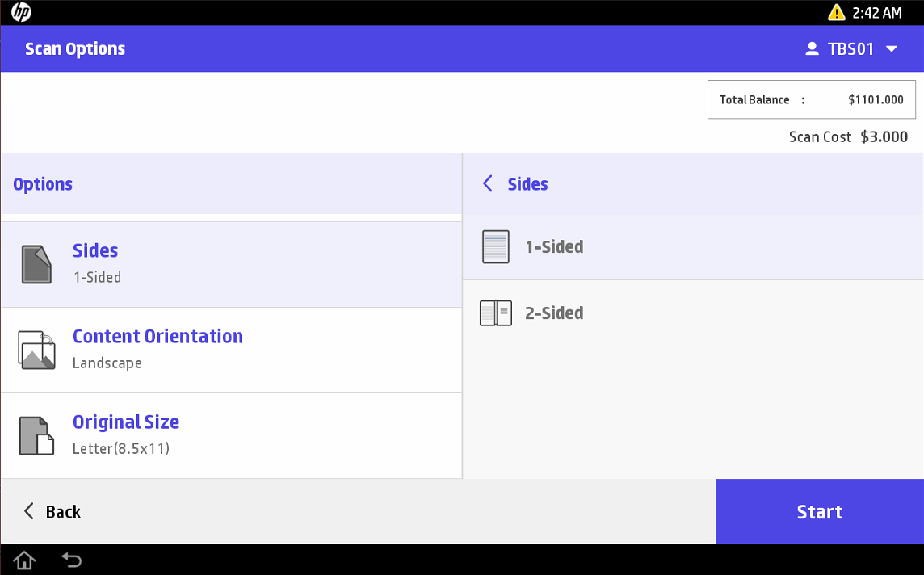
Task: Click the 1-Sided page icon
Action: point(496,247)
